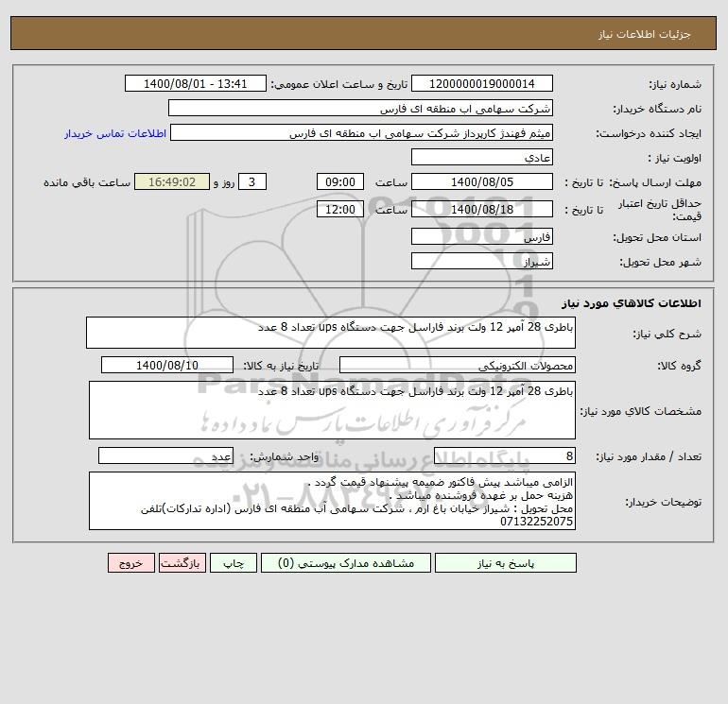Click the price validity date 1400/08/18

pos(482,209)
